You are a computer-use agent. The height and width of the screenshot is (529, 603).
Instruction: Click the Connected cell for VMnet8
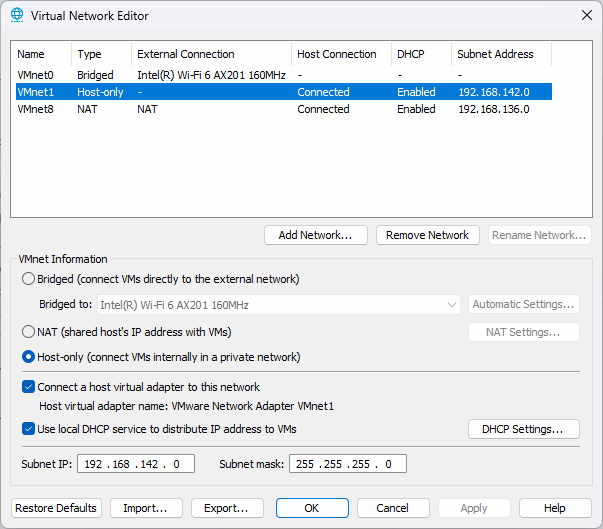click(x=323, y=109)
